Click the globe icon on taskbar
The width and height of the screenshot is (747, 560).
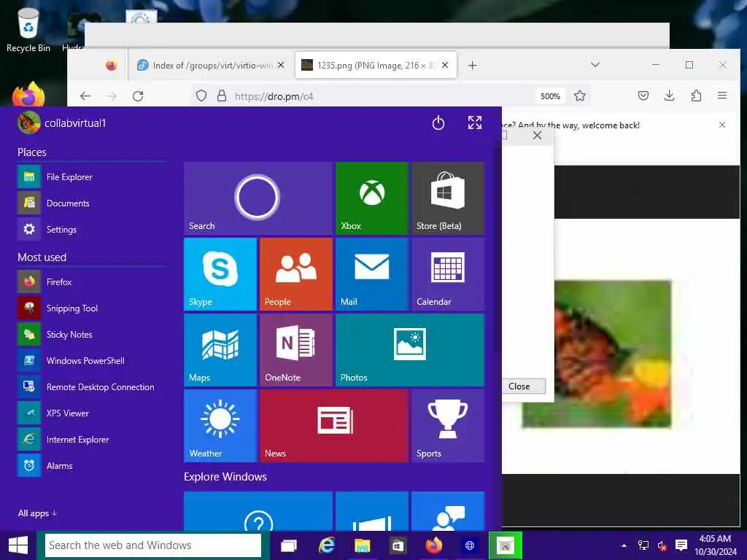470,545
